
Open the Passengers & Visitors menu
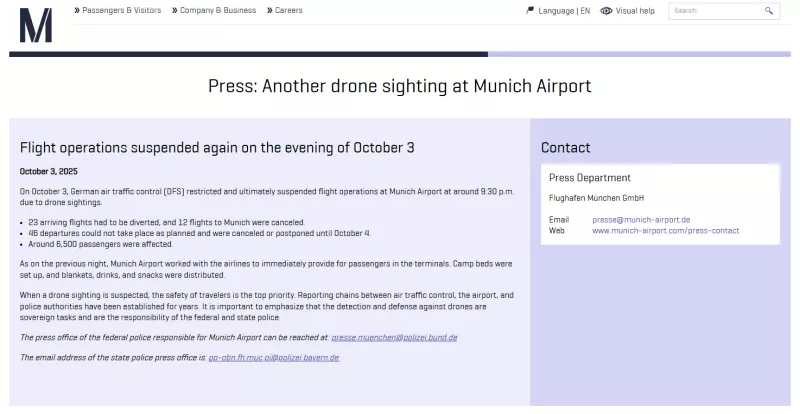(122, 11)
